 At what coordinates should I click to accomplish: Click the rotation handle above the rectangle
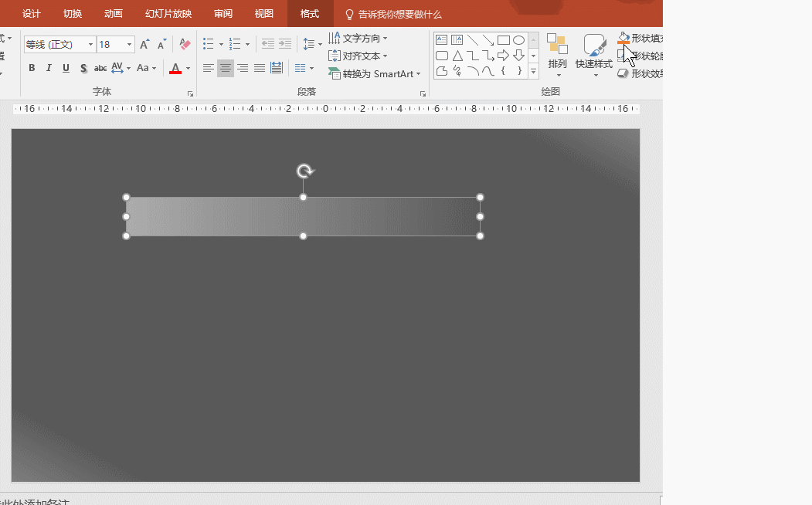coord(304,171)
